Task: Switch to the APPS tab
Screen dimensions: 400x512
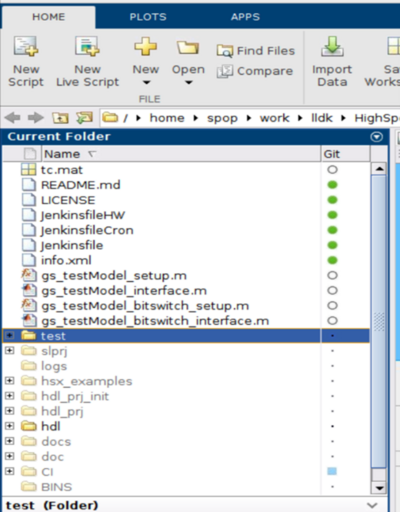Action: coord(245,17)
